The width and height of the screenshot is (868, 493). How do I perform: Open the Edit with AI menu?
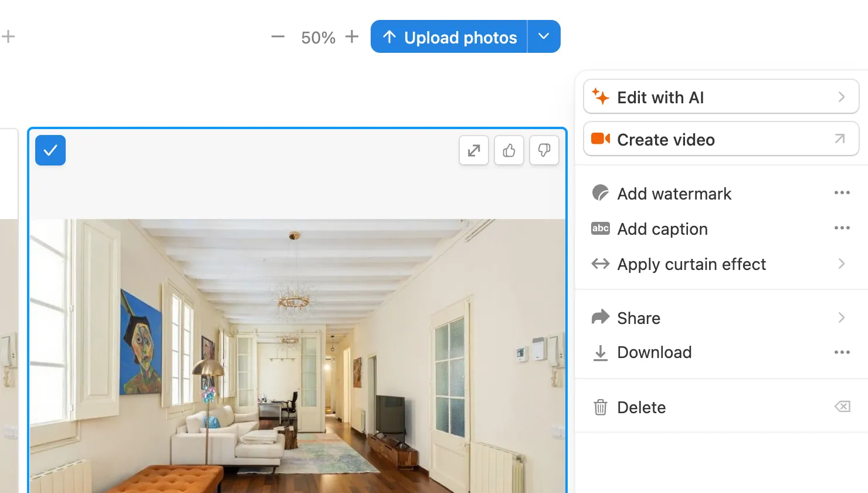tap(721, 97)
